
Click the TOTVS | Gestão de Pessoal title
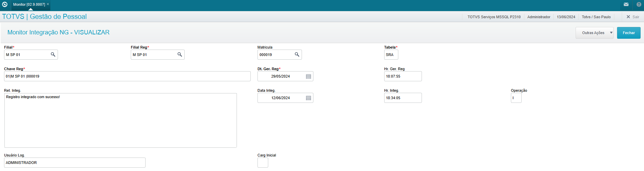click(x=44, y=17)
